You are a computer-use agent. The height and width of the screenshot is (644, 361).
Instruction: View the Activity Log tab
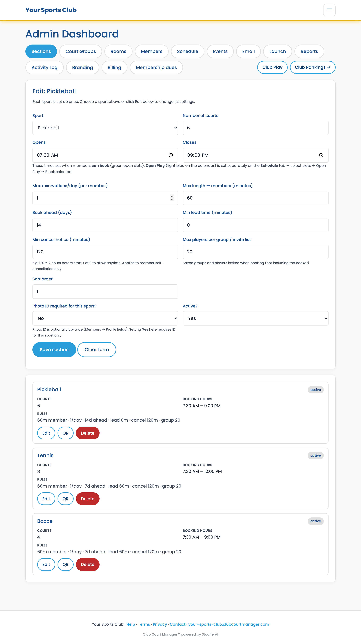[x=45, y=68]
